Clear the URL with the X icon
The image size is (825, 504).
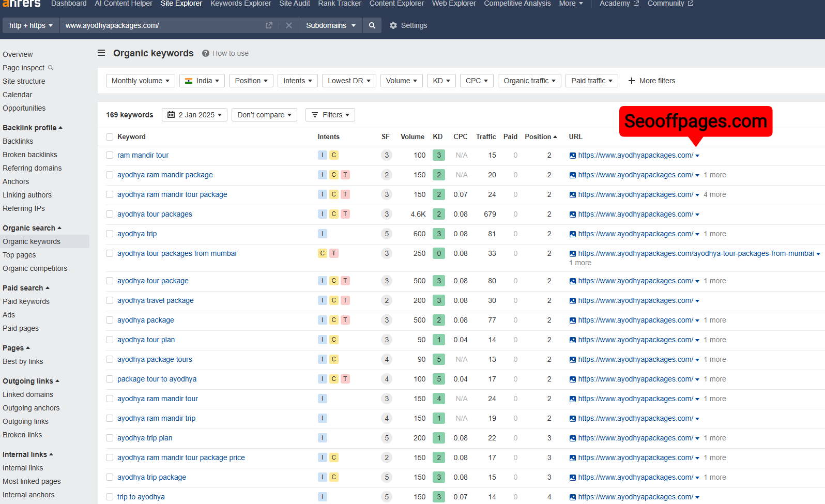289,25
